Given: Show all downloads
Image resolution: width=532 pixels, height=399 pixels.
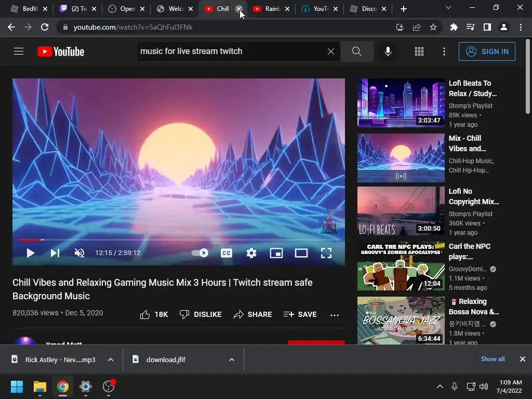Looking at the screenshot, I should 493,359.
